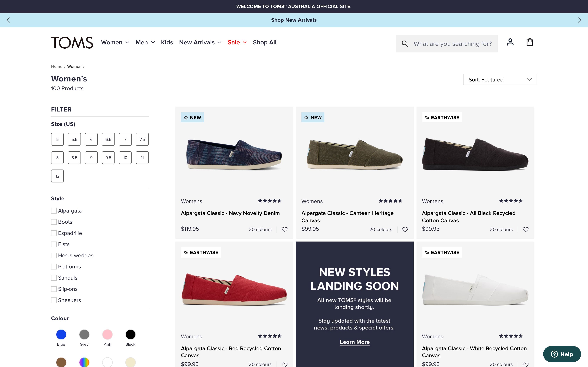
Task: Favourite the Navy Novelty Denim shoe
Action: tap(285, 229)
